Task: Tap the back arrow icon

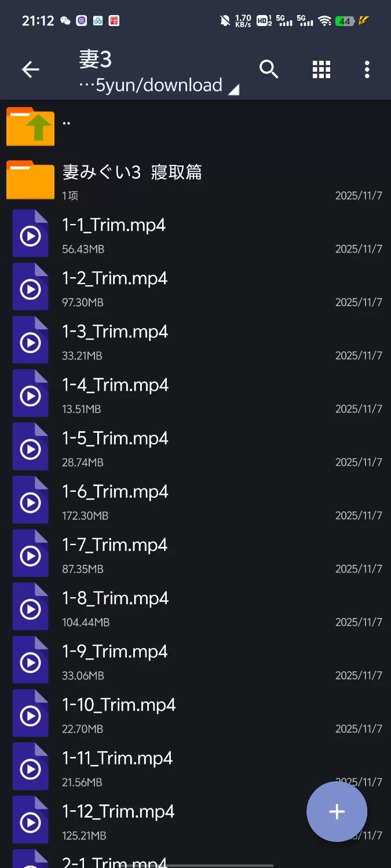Action: 30,70
